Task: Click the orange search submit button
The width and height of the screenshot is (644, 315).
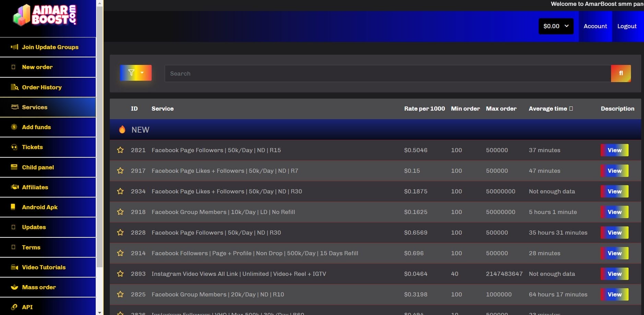Action: coord(620,74)
